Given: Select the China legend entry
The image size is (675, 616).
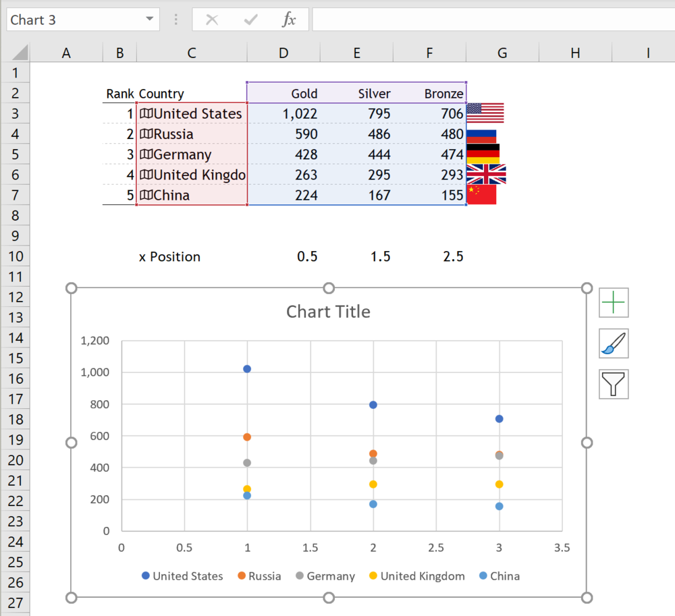Looking at the screenshot, I should pos(499,576).
